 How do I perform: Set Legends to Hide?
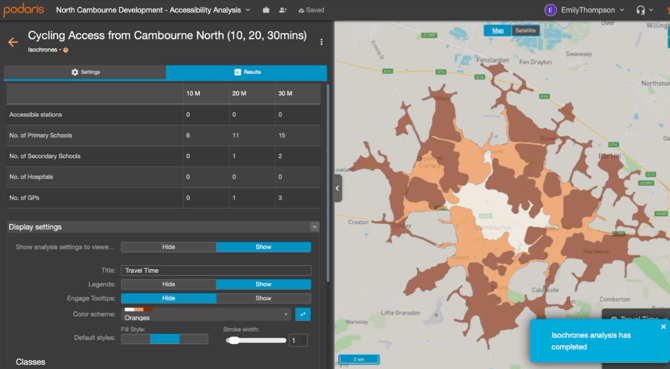(x=168, y=284)
